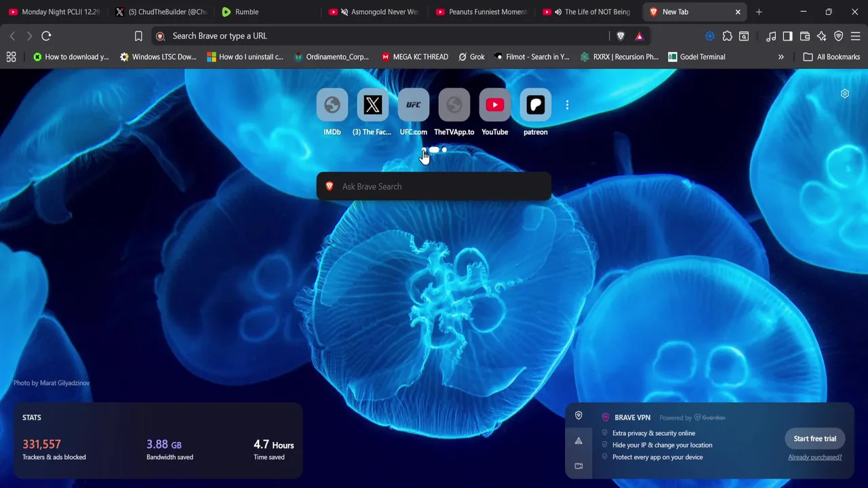This screenshot has width=868, height=488.
Task: Select Brave Talk camera card tab
Action: [x=578, y=466]
